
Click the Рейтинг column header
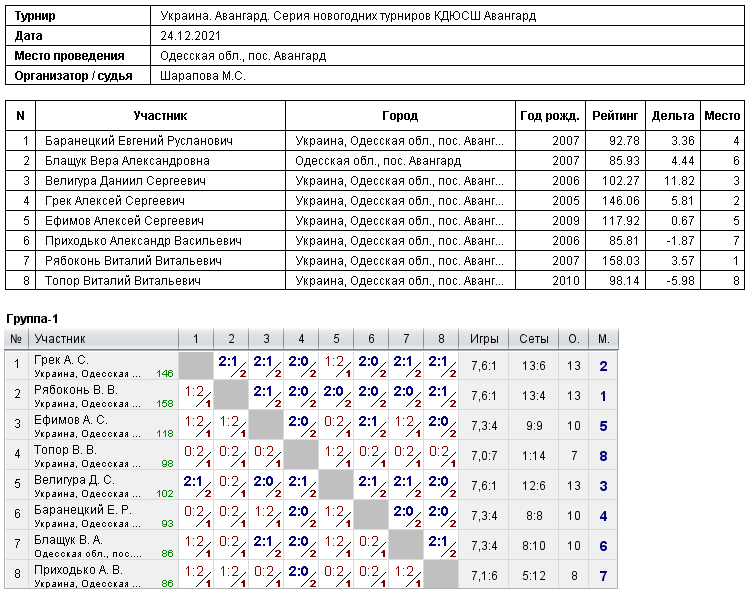point(615,116)
